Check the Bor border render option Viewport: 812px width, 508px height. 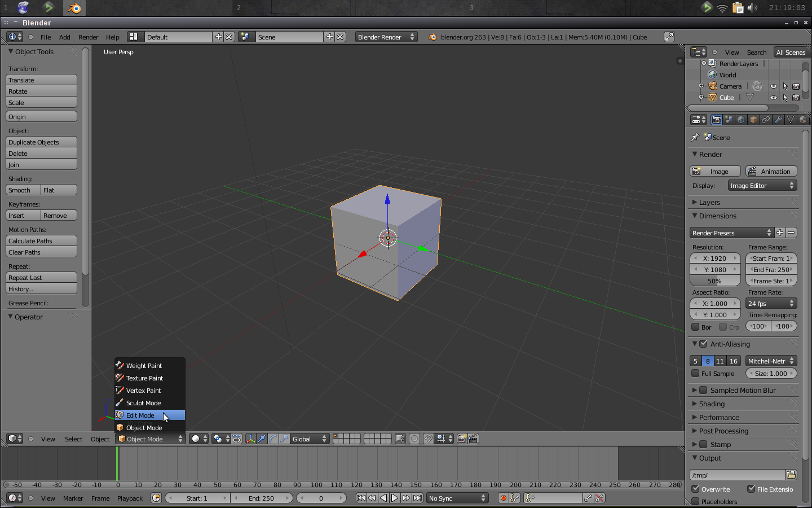(x=696, y=326)
